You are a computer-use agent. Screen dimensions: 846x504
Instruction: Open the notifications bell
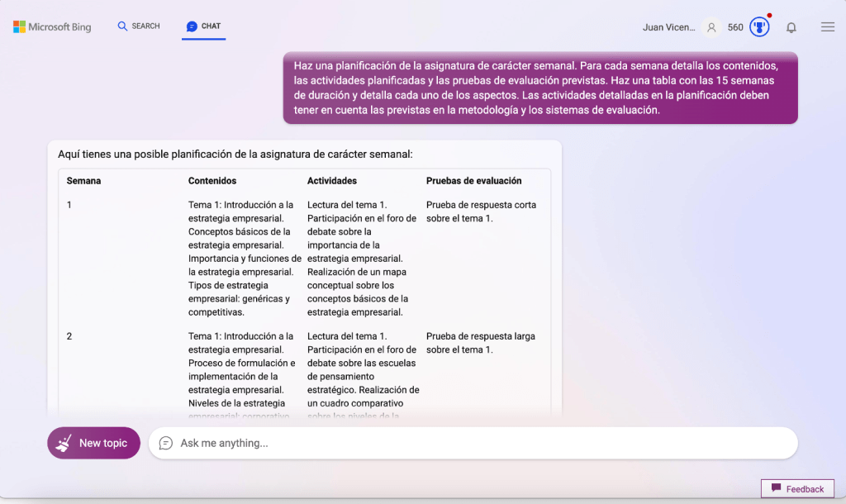click(791, 27)
